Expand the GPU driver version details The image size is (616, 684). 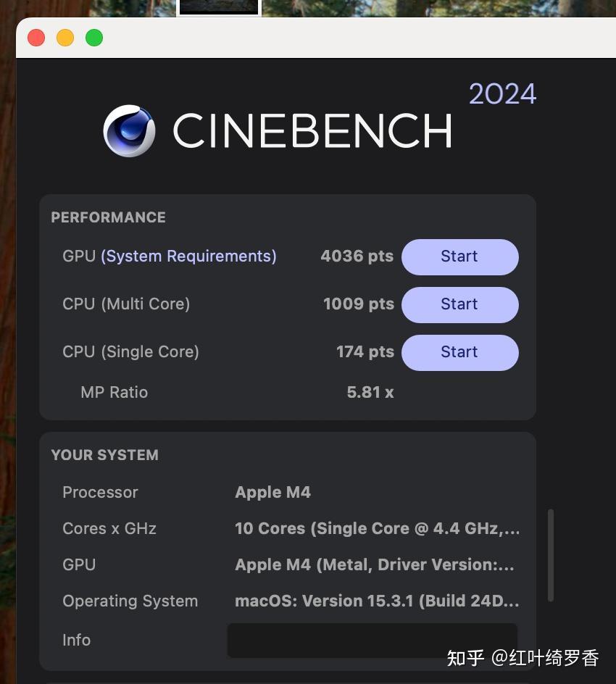pyautogui.click(x=377, y=564)
